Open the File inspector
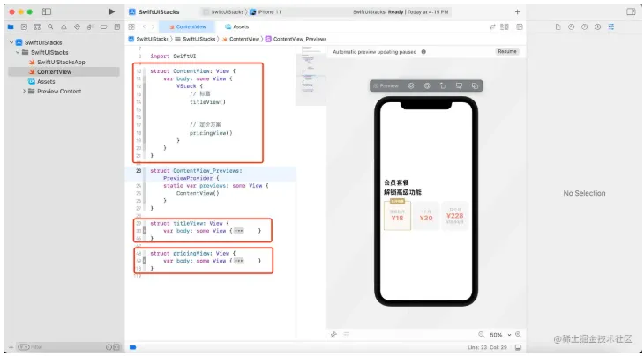Image resolution: width=644 pixels, height=356 pixels. (558, 27)
